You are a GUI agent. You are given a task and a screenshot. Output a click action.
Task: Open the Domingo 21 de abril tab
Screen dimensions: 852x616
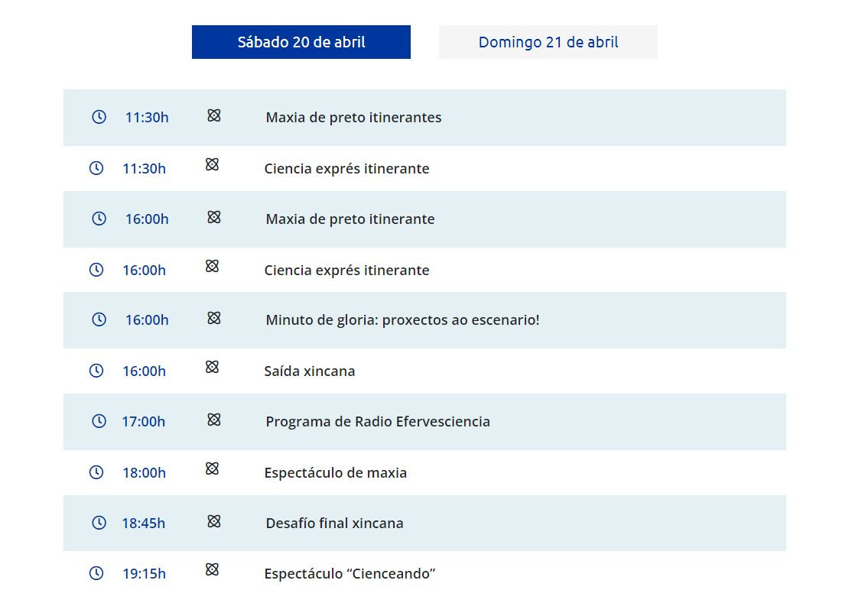click(x=548, y=42)
